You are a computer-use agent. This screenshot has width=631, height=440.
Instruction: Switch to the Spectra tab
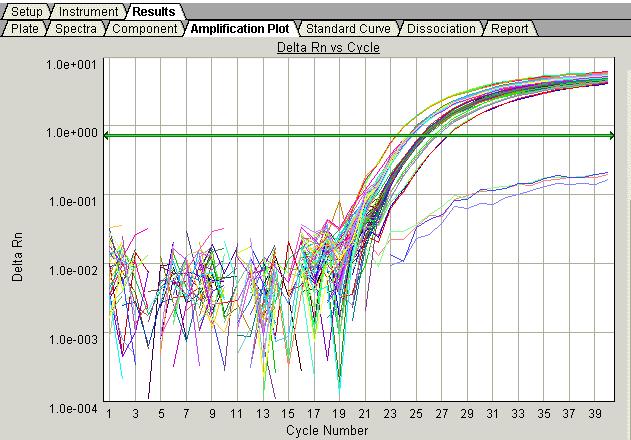tap(76, 29)
